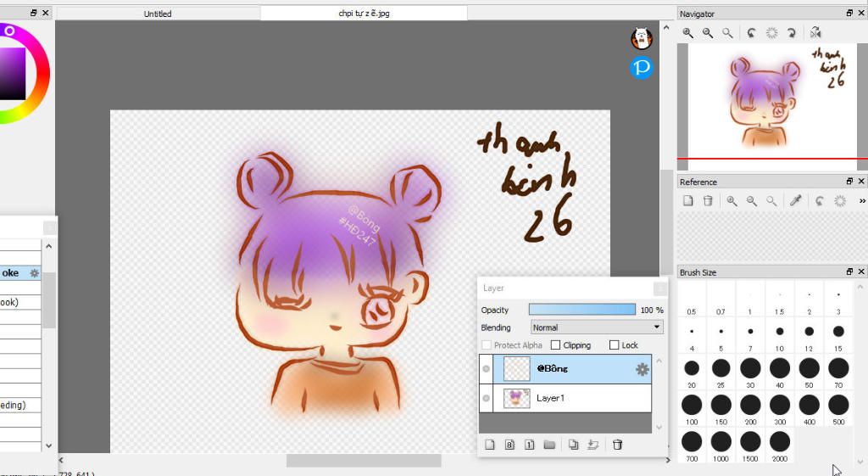Image resolution: width=868 pixels, height=476 pixels.
Task: Zoom out on the Reference panel
Action: tap(751, 200)
